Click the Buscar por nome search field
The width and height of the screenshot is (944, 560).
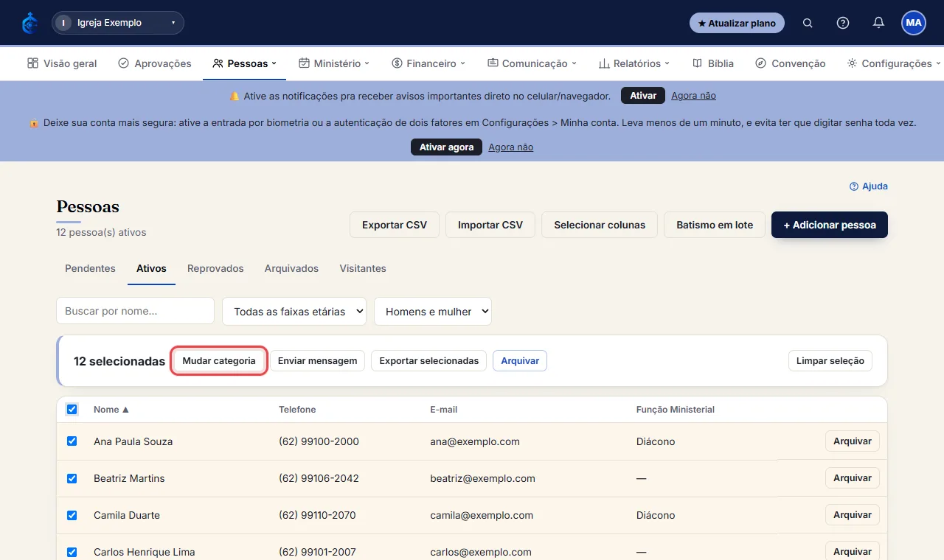pyautogui.click(x=135, y=311)
